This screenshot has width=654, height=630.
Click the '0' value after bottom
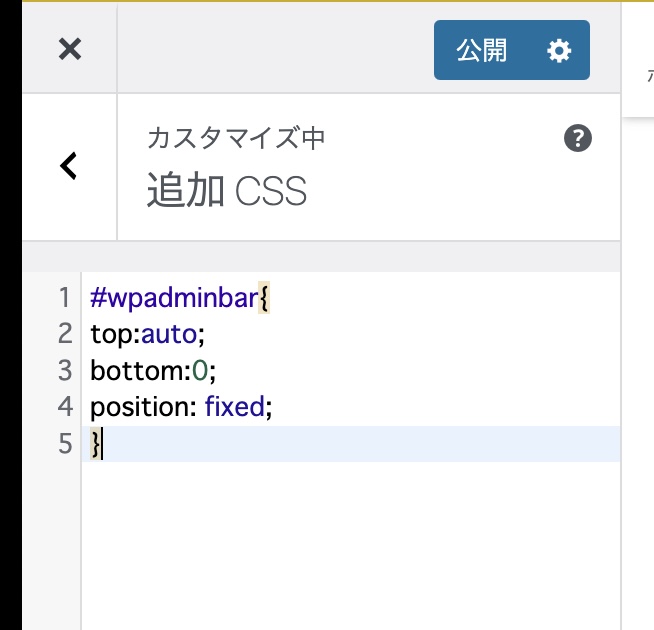click(200, 370)
